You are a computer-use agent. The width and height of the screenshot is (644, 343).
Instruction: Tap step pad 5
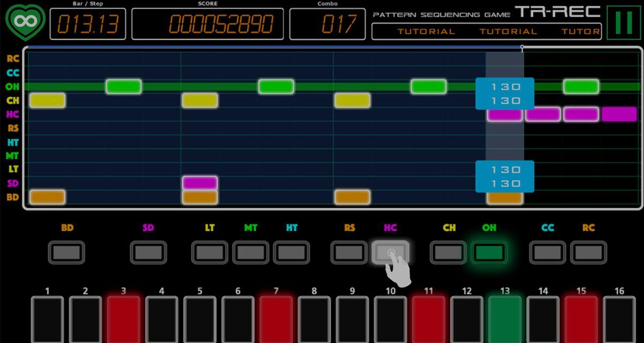tap(200, 319)
